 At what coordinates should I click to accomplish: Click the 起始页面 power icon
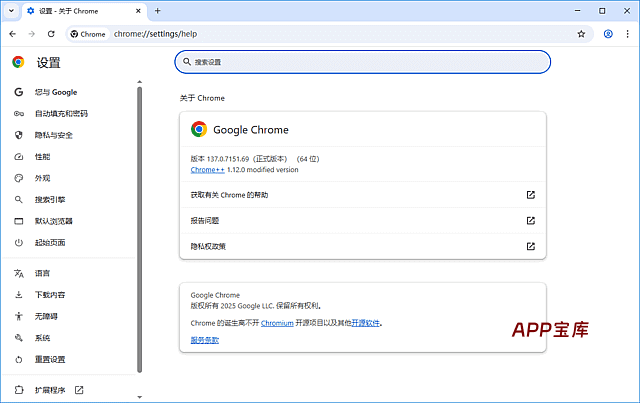[19, 243]
